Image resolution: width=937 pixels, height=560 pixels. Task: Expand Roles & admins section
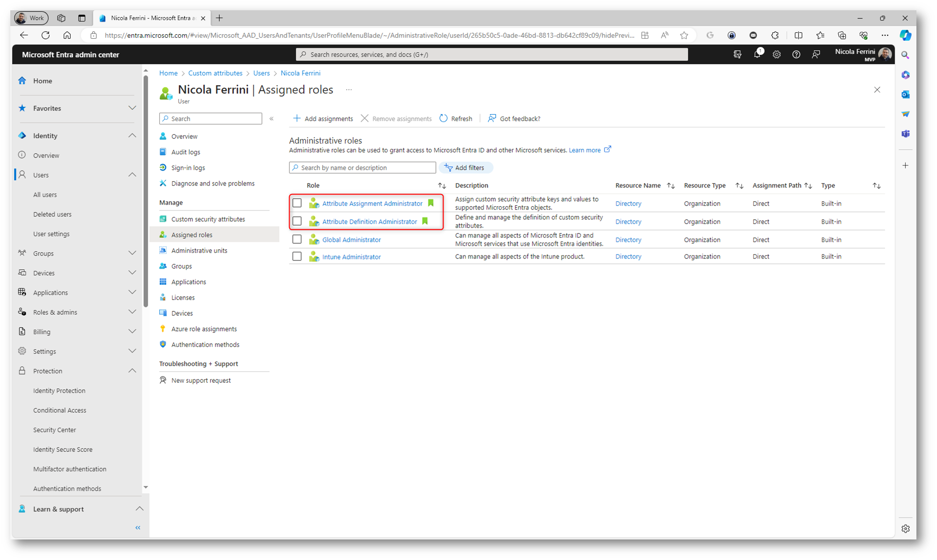[x=132, y=312]
